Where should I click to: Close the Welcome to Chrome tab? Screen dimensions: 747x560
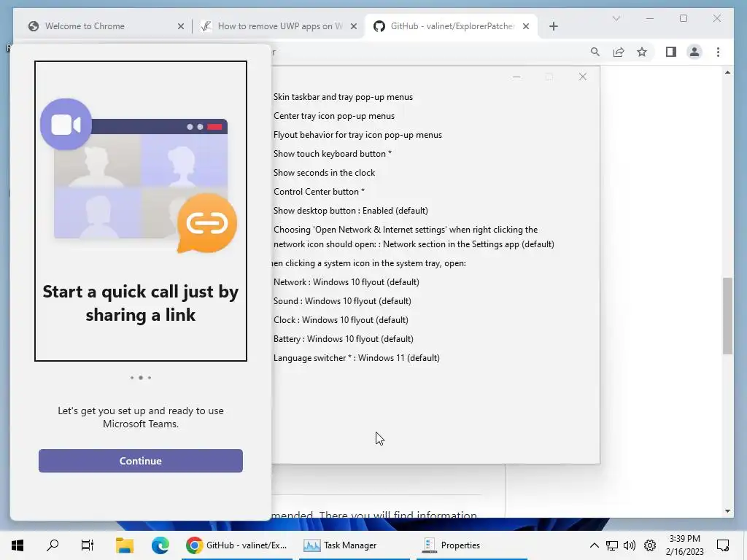click(181, 27)
